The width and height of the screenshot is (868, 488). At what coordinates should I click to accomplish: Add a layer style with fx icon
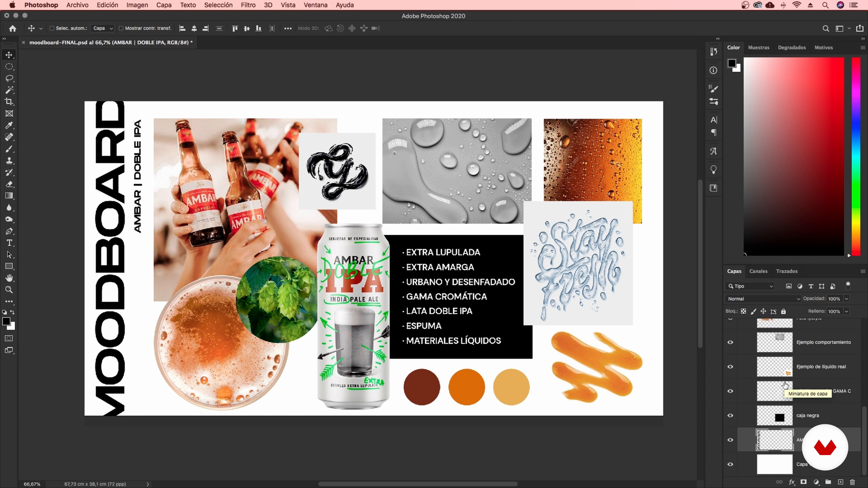792,482
